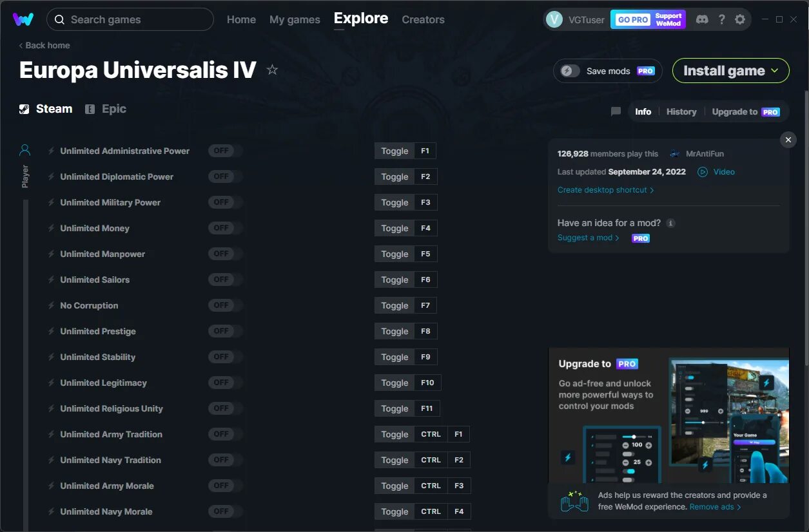The width and height of the screenshot is (809, 532).
Task: Open the Explore tab
Action: coord(361,19)
